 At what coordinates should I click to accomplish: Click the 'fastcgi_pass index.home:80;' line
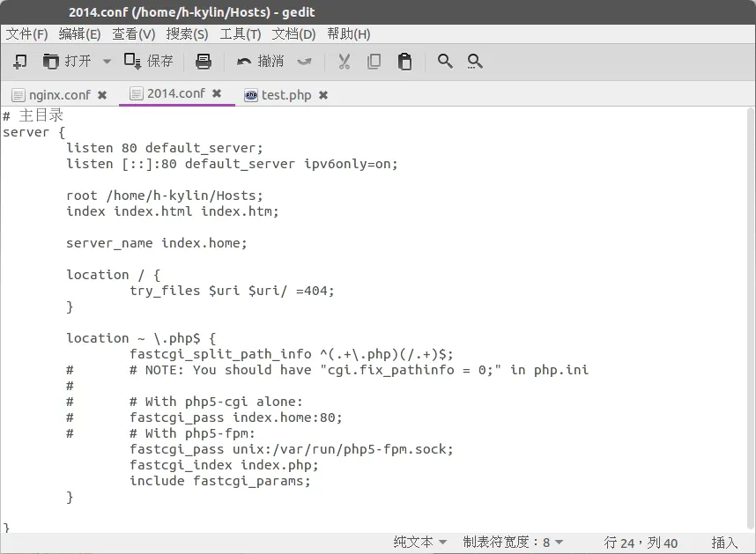(x=235, y=417)
